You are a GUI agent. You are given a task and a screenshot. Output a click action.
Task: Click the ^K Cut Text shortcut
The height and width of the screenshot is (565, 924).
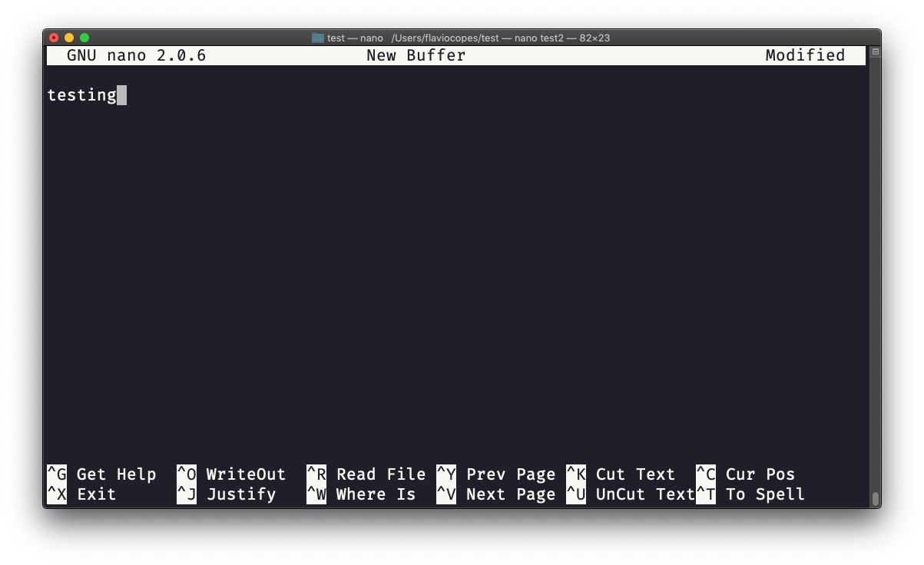pyautogui.click(x=621, y=474)
